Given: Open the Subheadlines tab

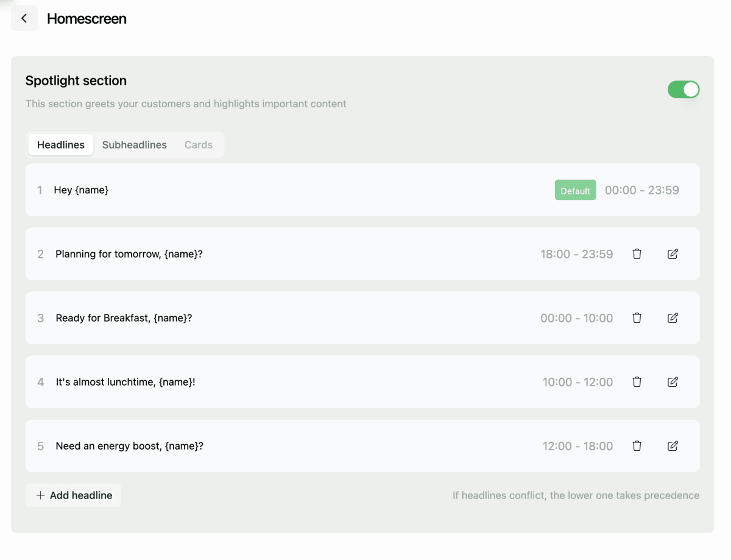Looking at the screenshot, I should (134, 145).
